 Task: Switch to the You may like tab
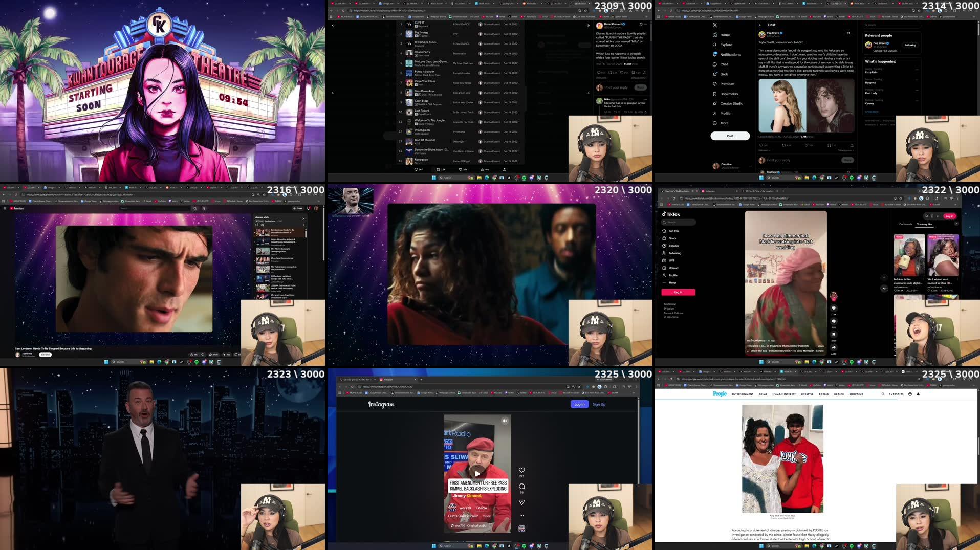coord(925,224)
